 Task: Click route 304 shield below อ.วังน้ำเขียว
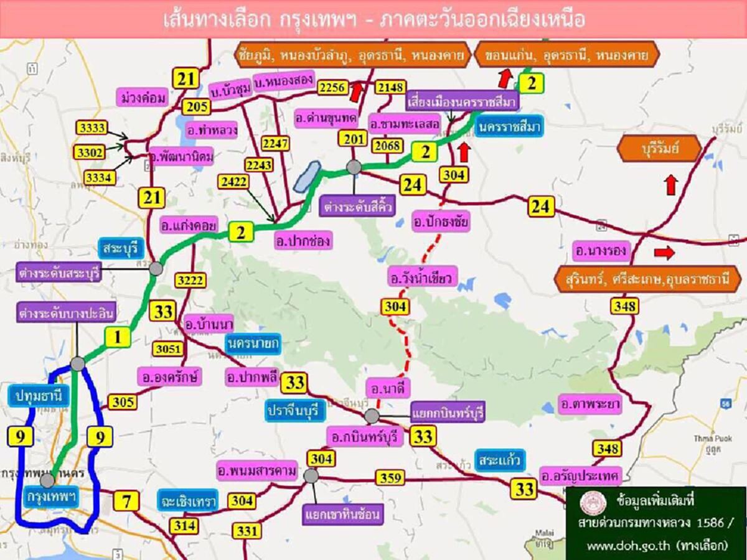pos(395,306)
